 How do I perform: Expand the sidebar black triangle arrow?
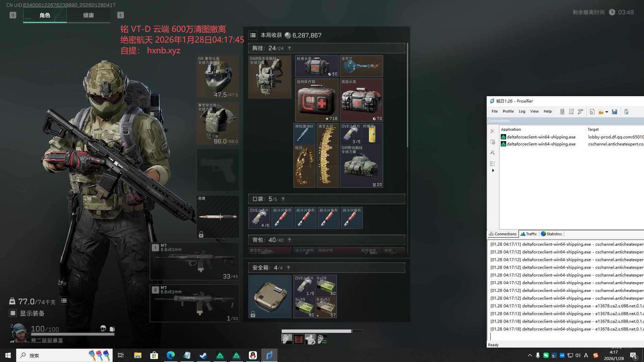[x=493, y=171]
